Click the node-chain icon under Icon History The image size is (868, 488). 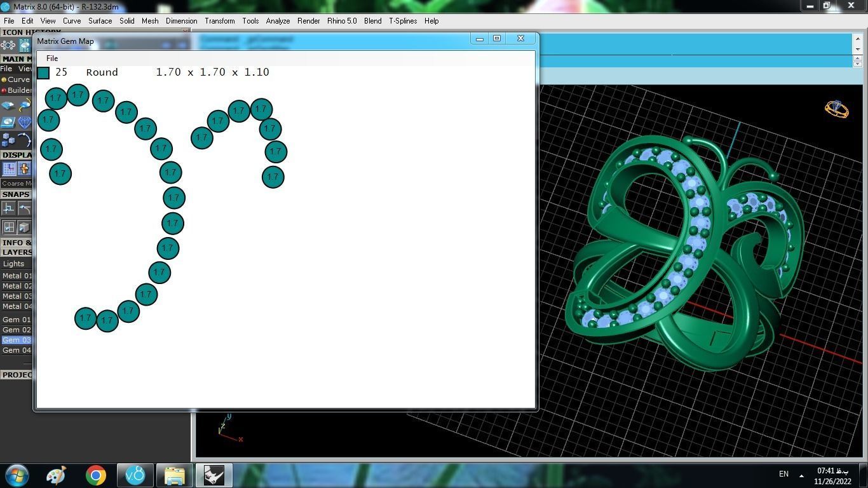pos(8,45)
